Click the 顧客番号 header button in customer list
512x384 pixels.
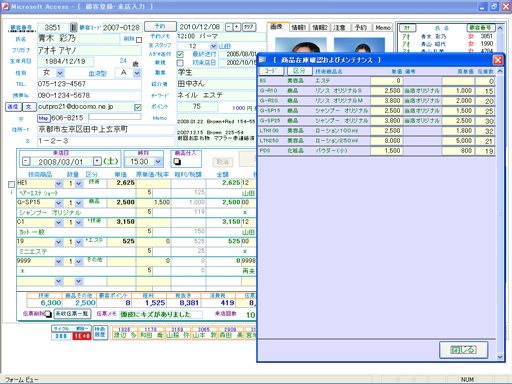(481, 28)
